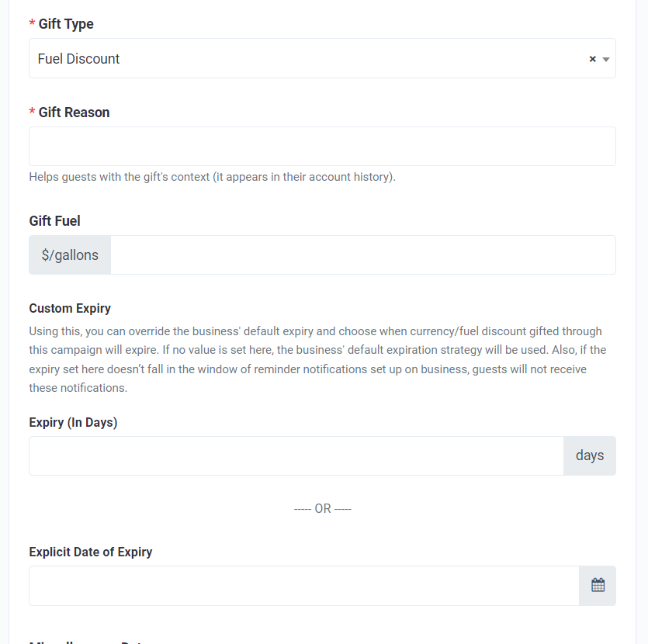
Task: Click the days suffix box
Action: (x=590, y=455)
